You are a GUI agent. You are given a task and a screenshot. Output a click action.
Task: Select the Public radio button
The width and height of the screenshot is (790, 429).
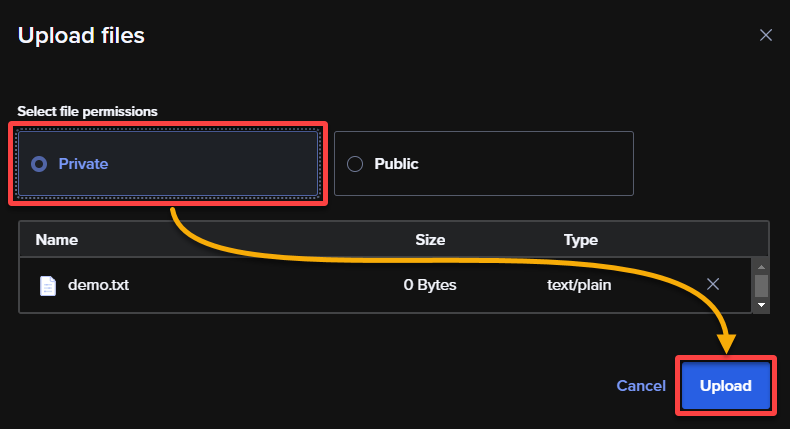tap(355, 164)
